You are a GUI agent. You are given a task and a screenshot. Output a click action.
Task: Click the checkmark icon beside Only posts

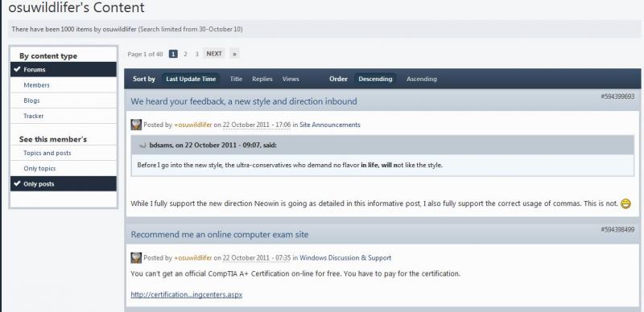pyautogui.click(x=17, y=184)
